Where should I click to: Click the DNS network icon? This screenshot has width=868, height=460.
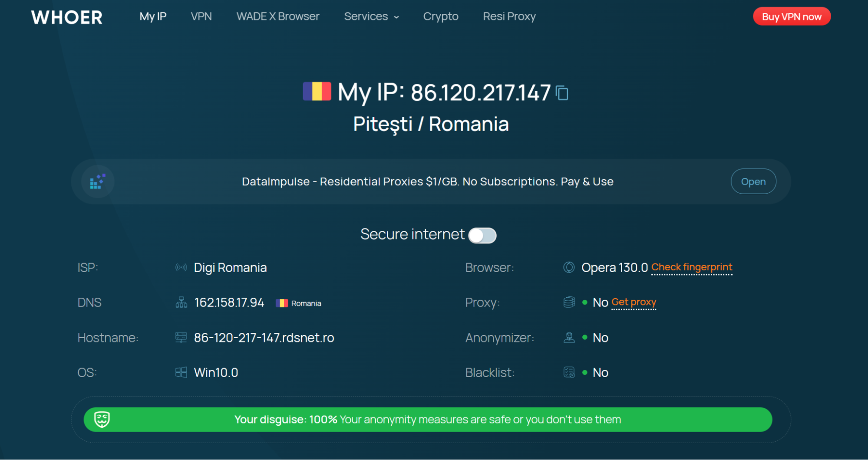[x=181, y=302]
